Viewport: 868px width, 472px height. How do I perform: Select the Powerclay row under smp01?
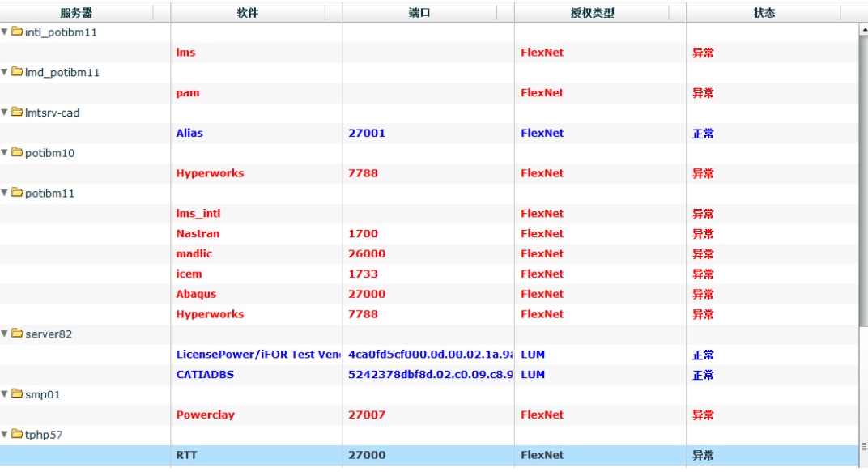tap(205, 415)
